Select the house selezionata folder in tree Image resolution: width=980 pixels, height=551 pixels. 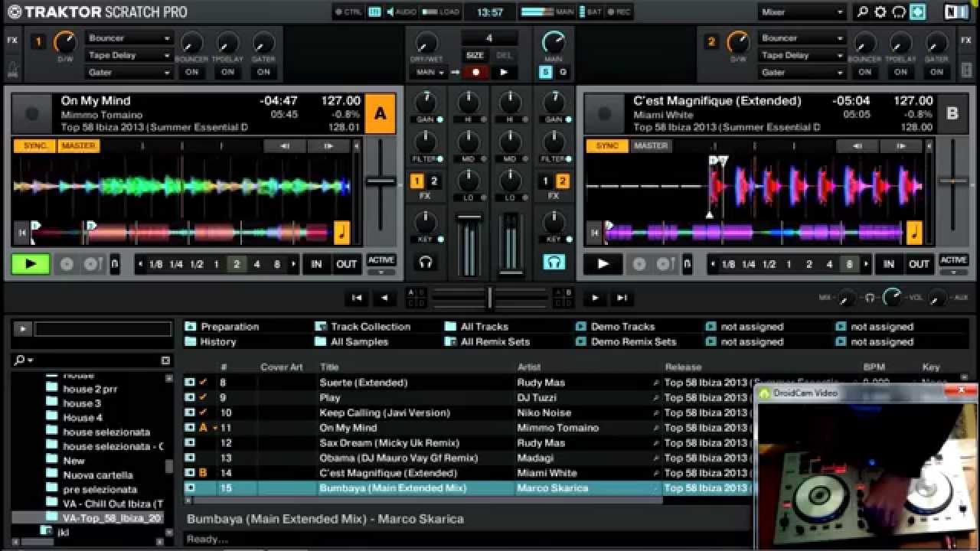tap(106, 432)
